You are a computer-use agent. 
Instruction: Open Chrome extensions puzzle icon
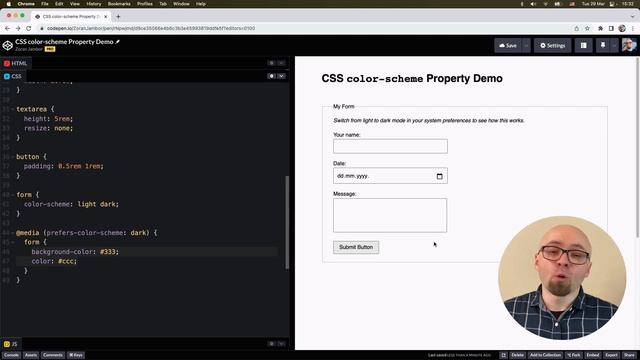point(600,28)
